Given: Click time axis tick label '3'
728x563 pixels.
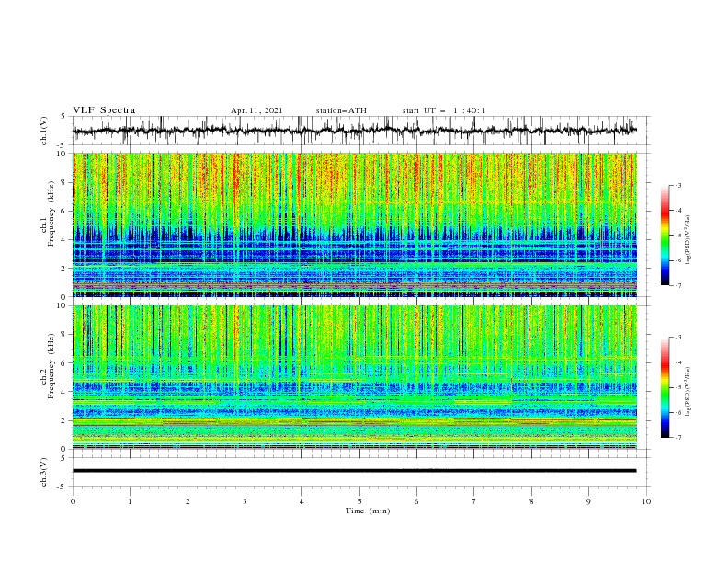Looking at the screenshot, I should pyautogui.click(x=245, y=501).
